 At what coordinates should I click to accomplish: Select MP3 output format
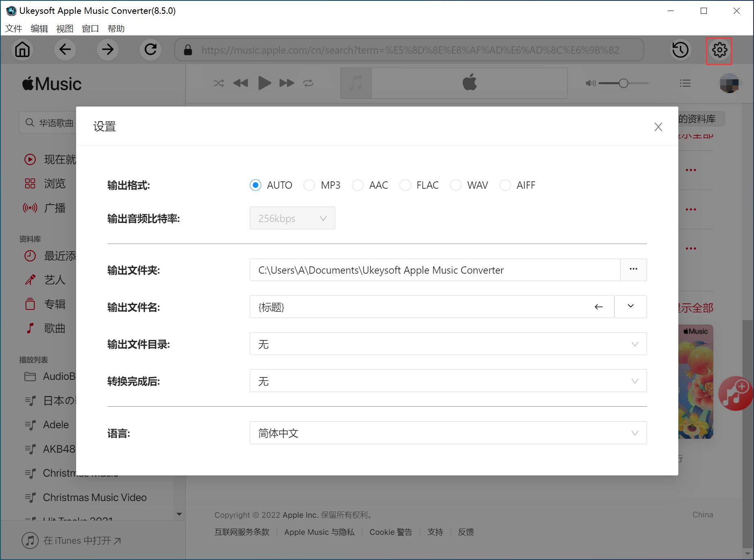pyautogui.click(x=322, y=185)
